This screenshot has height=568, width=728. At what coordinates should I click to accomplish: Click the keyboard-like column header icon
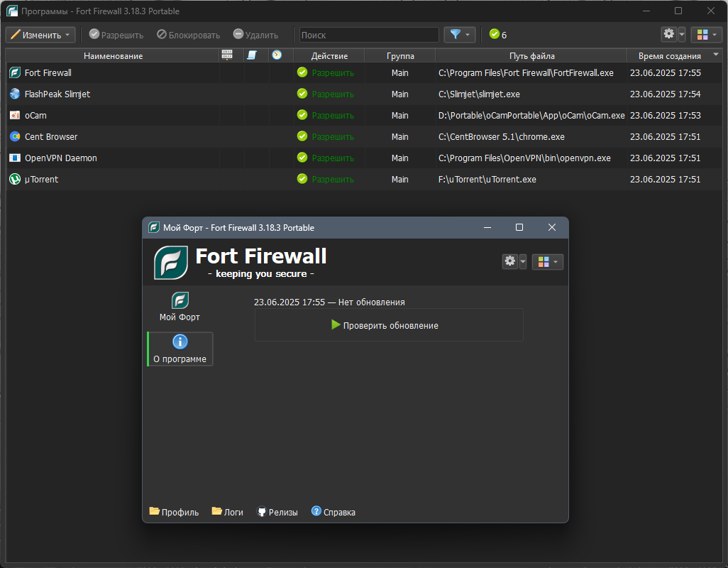point(227,55)
